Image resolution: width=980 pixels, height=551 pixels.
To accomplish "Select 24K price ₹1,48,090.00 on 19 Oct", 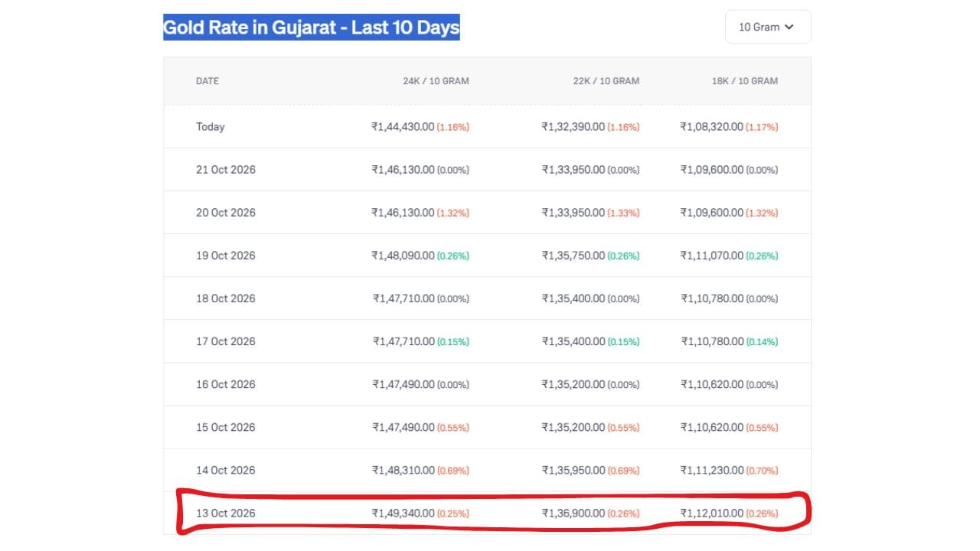I will pos(403,256).
